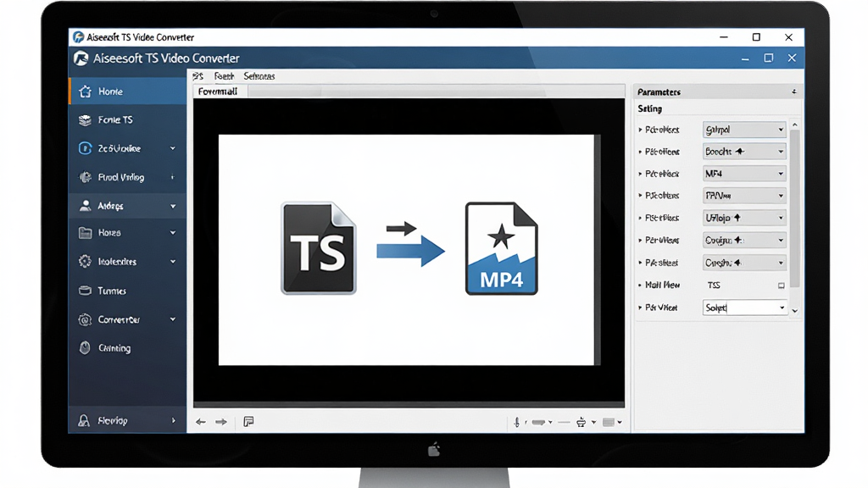The height and width of the screenshot is (488, 868).
Task: Click the microphone icon in the bottom toolbar
Action: tap(516, 422)
